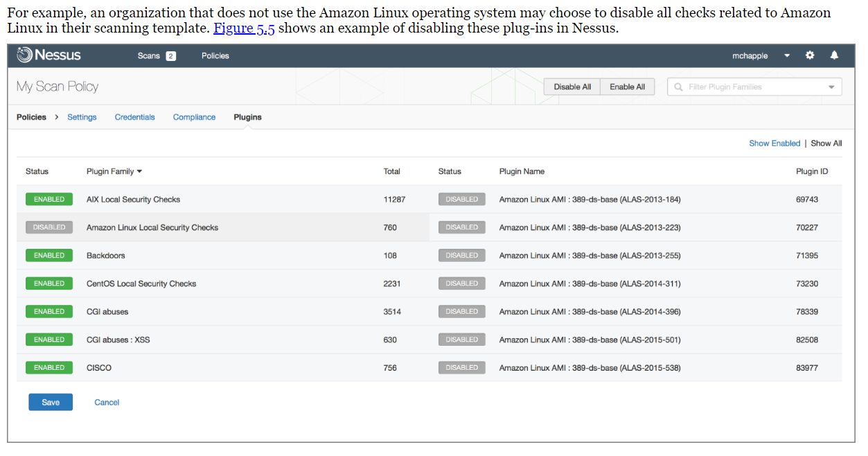The image size is (868, 456).
Task: Click the Scans count badge 2
Action: tap(171, 56)
